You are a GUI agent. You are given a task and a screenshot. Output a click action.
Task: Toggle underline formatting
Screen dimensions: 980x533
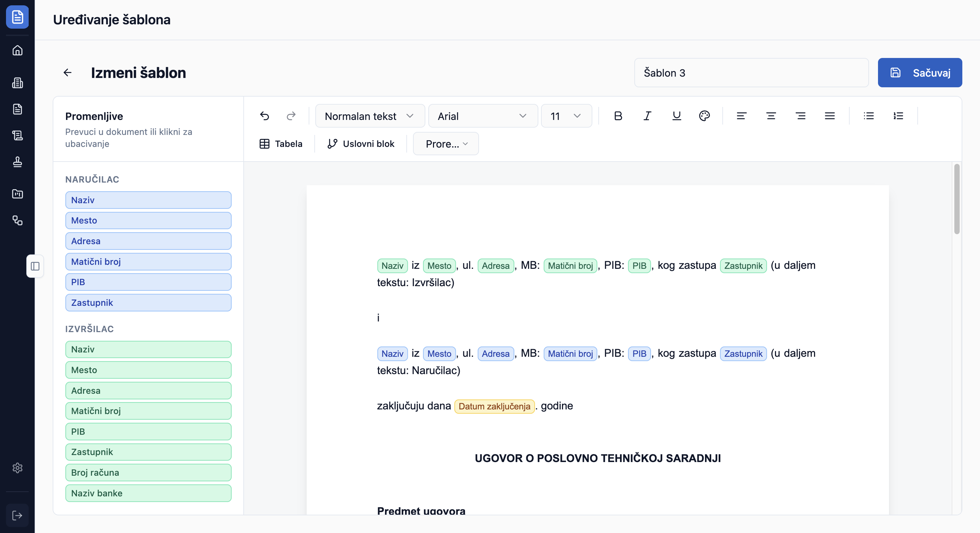click(x=676, y=116)
